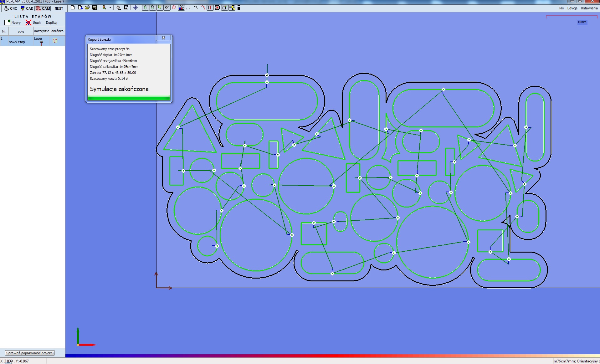Screen dimensions: 600x364
Task: Click 'Symulacja zakończona' status text
Action: click(x=119, y=89)
